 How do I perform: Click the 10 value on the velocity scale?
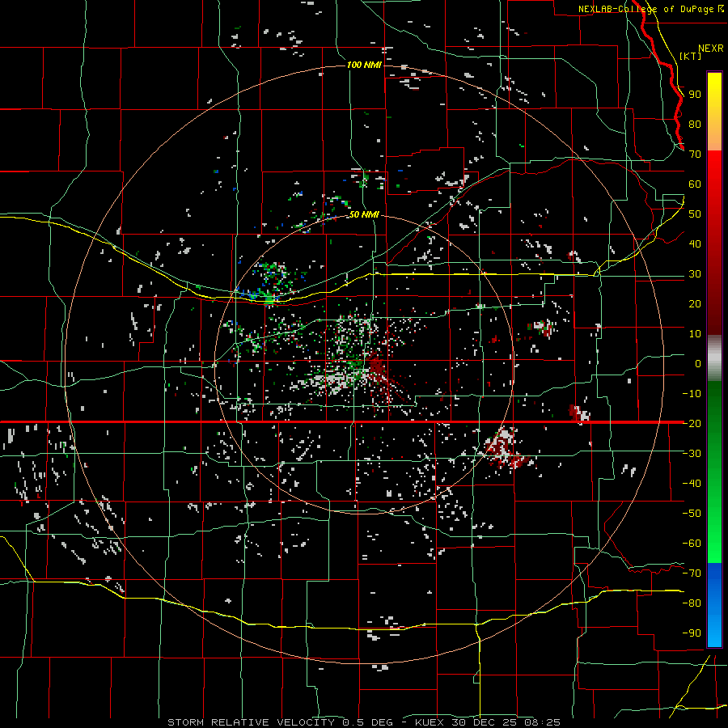[695, 334]
